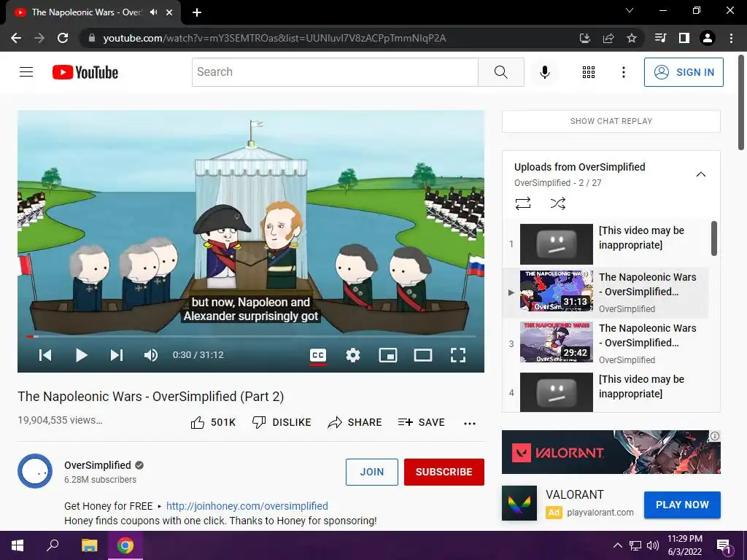Switch to theater mode
Viewport: 747px width, 560px height.
tap(423, 355)
